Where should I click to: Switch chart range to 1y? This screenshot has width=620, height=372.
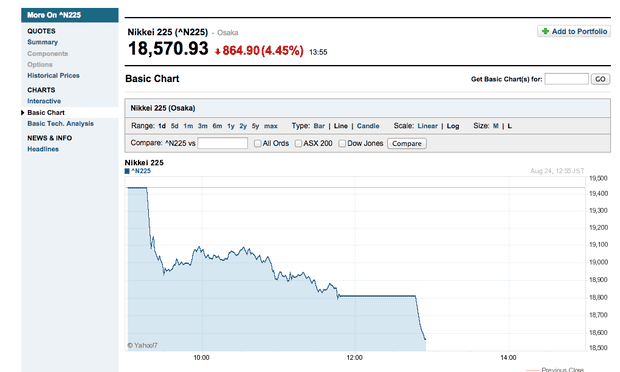(x=231, y=126)
